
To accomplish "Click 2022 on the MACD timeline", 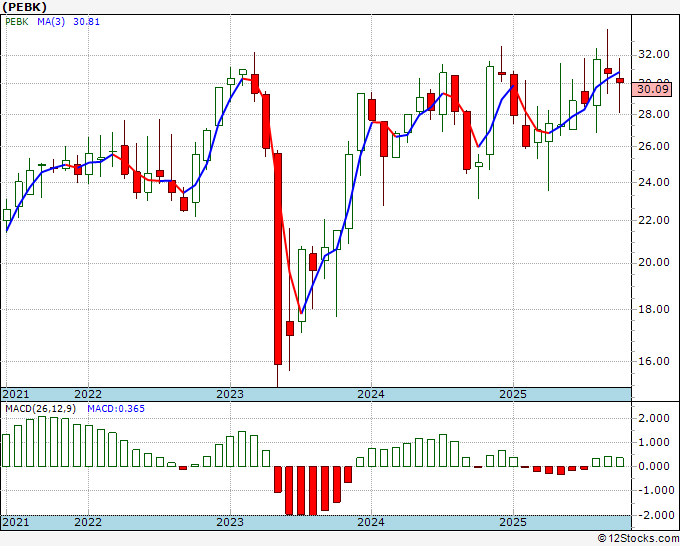I will pos(88,522).
